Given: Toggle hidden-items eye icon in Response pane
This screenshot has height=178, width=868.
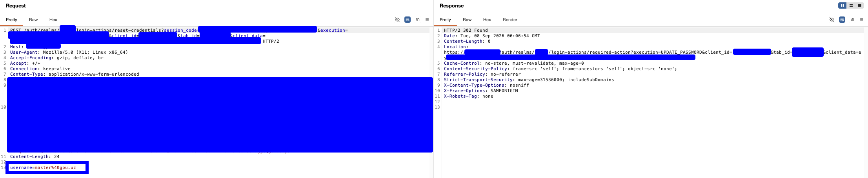Looking at the screenshot, I should click(x=832, y=20).
